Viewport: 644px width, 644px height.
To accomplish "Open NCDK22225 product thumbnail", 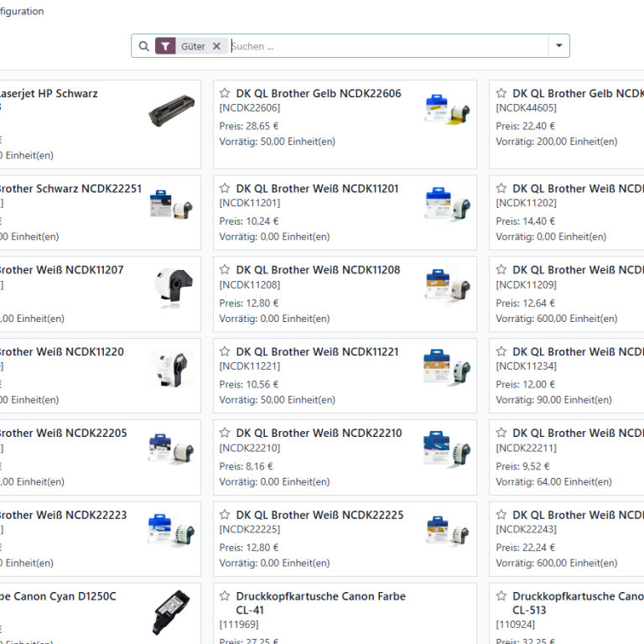I will pyautogui.click(x=447, y=530).
